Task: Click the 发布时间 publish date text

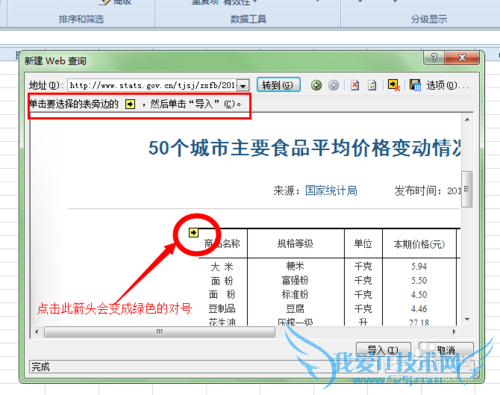Action: tap(428, 191)
